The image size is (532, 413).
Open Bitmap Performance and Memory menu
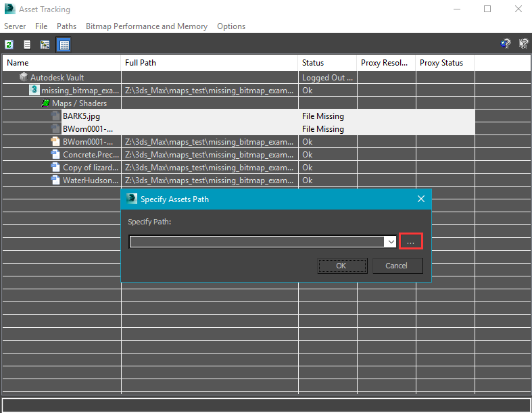[x=147, y=26]
